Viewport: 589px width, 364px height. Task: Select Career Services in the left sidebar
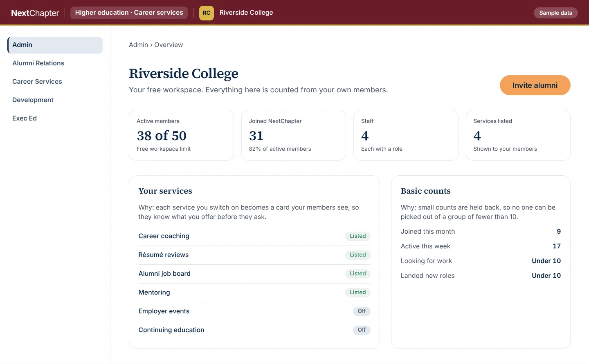pos(55,82)
